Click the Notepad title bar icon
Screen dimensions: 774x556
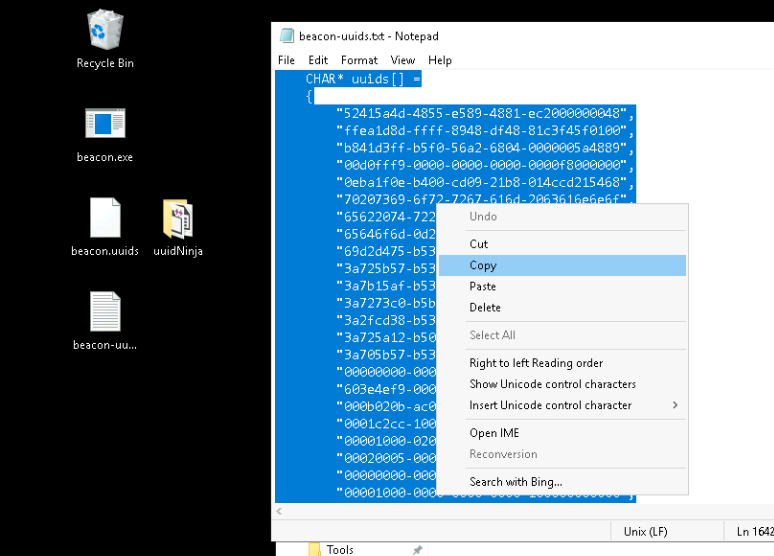[286, 36]
